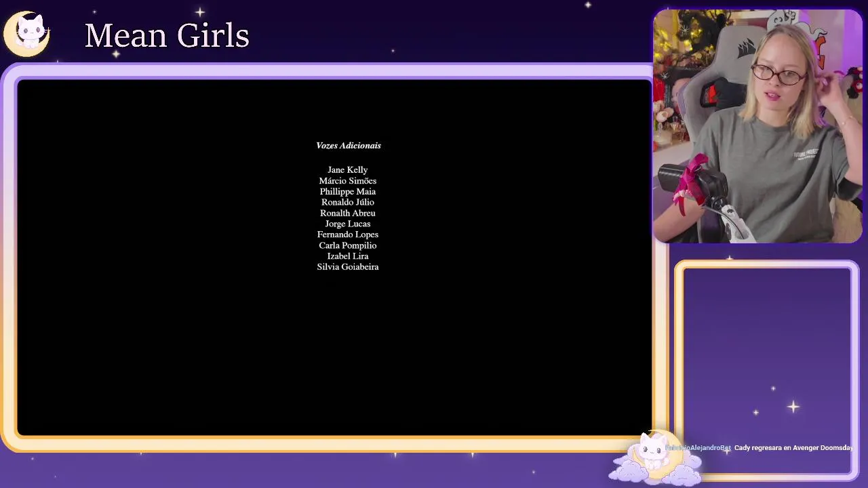This screenshot has width=868, height=488.
Task: Click the name Ronaldo Júlio
Action: click(348, 202)
